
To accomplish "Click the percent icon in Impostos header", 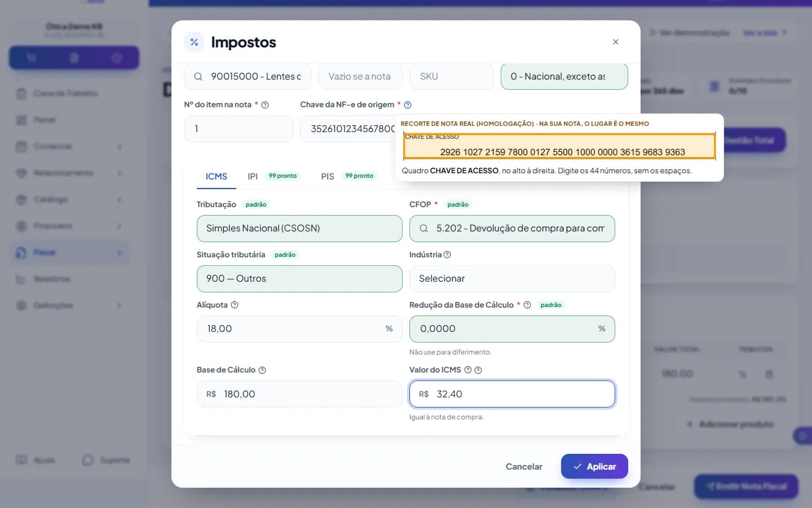I will coord(194,42).
